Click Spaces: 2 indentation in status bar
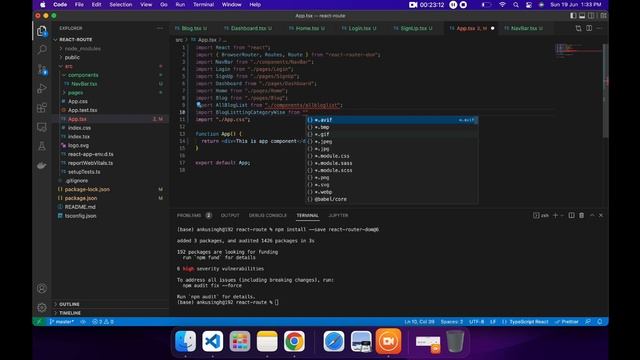Screen dimensions: 640x360 tap(451, 322)
